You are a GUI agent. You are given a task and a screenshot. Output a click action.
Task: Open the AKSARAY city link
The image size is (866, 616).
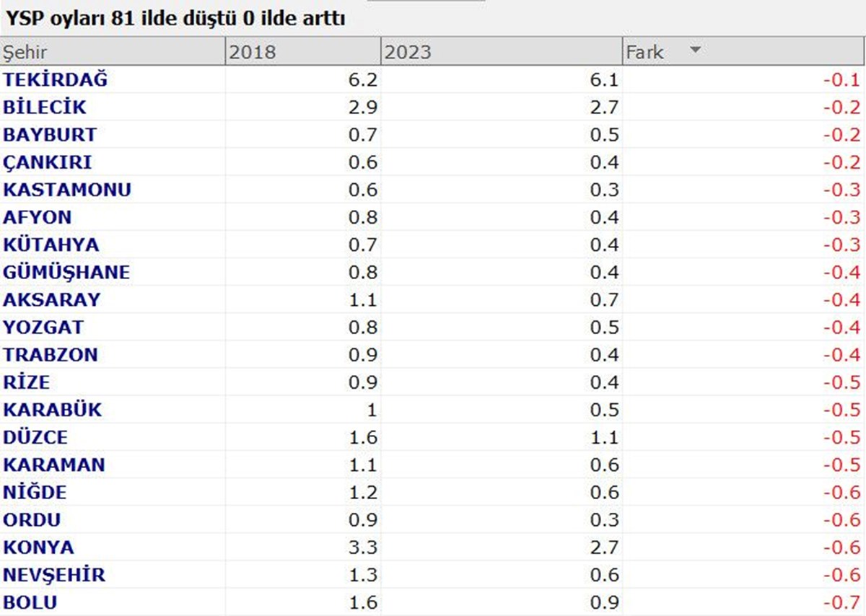[52, 299]
